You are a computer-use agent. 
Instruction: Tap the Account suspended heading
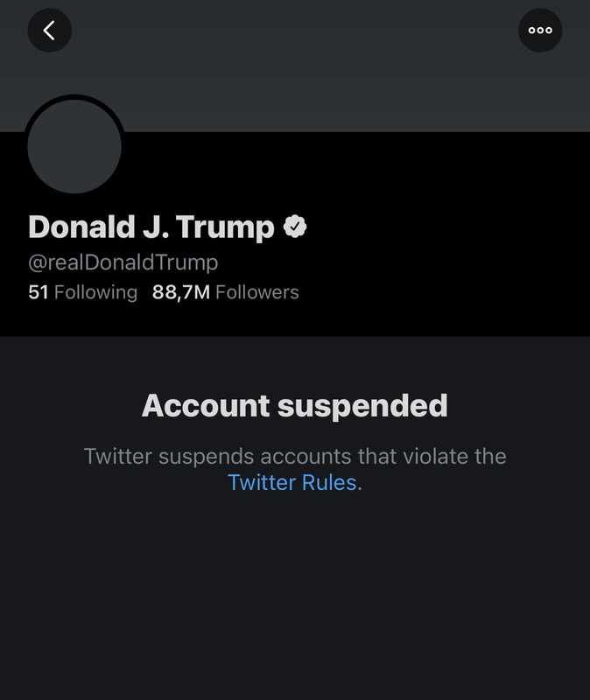tap(295, 405)
